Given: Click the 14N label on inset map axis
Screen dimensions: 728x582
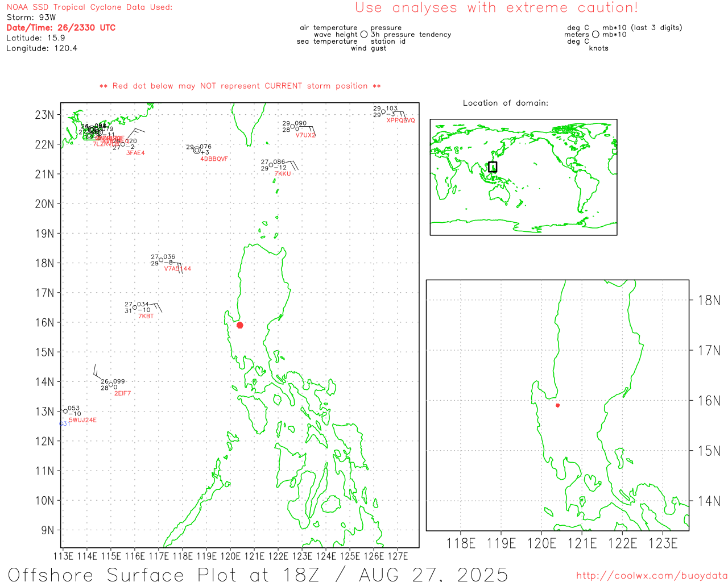Looking at the screenshot, I should pyautogui.click(x=709, y=501).
